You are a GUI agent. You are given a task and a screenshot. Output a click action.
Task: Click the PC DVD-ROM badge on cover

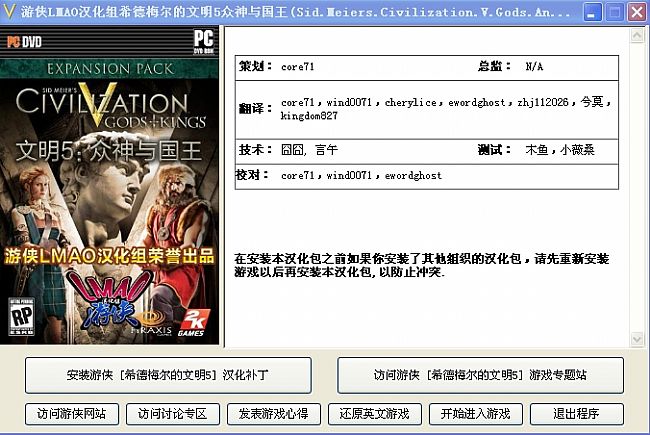click(x=204, y=41)
